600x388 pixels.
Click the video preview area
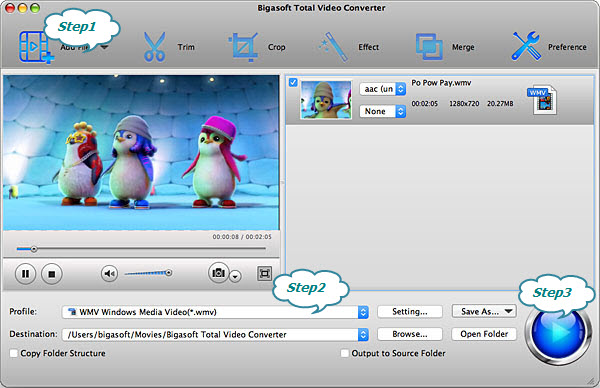[141, 153]
